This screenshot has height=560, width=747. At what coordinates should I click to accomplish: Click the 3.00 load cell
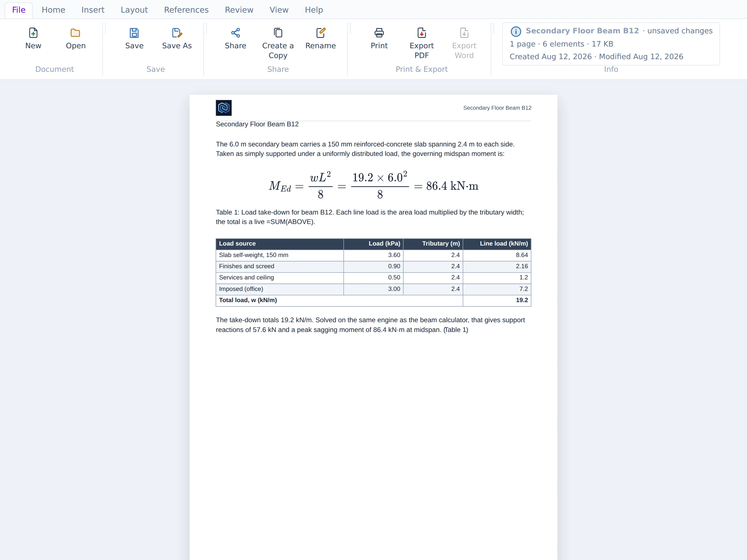(x=373, y=289)
